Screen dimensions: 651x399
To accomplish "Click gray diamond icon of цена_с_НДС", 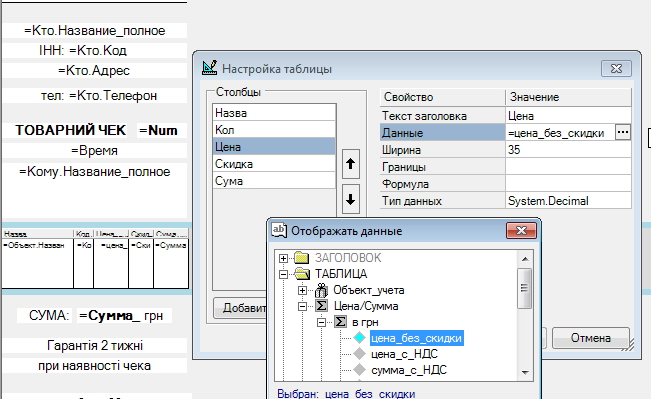I will pyautogui.click(x=360, y=354).
